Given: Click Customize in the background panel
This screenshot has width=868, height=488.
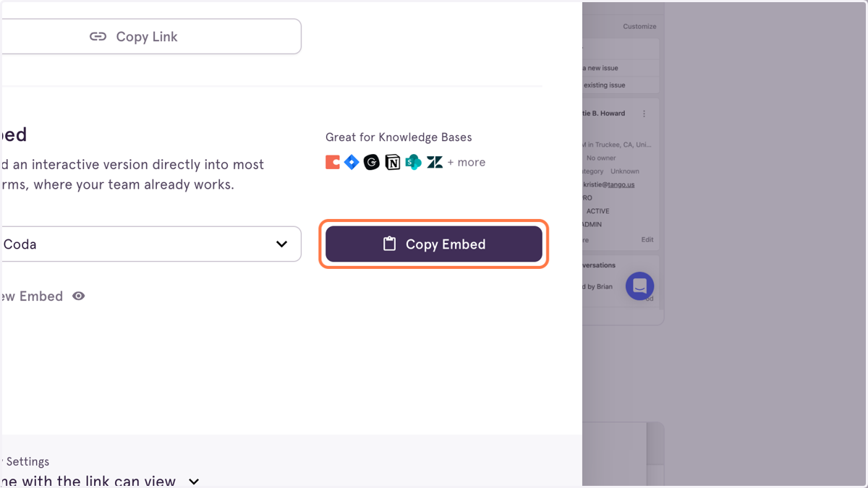Looking at the screenshot, I should point(639,27).
